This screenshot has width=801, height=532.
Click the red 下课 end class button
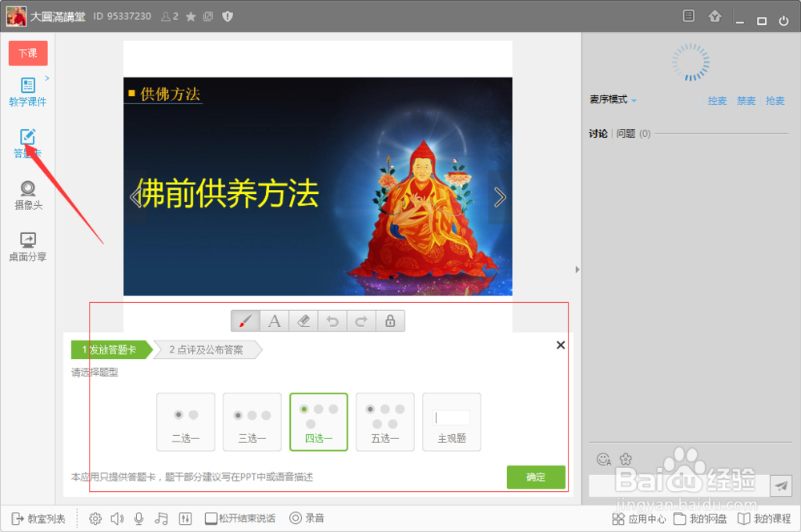tap(28, 53)
